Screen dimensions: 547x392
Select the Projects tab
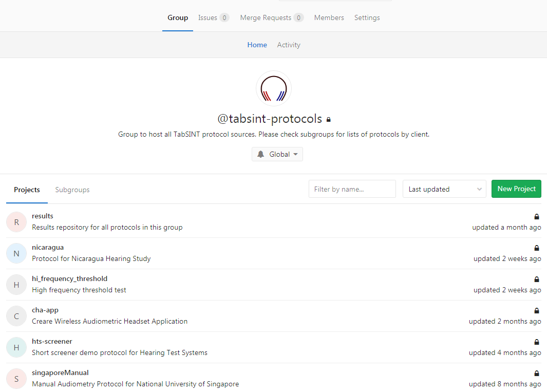pyautogui.click(x=27, y=190)
